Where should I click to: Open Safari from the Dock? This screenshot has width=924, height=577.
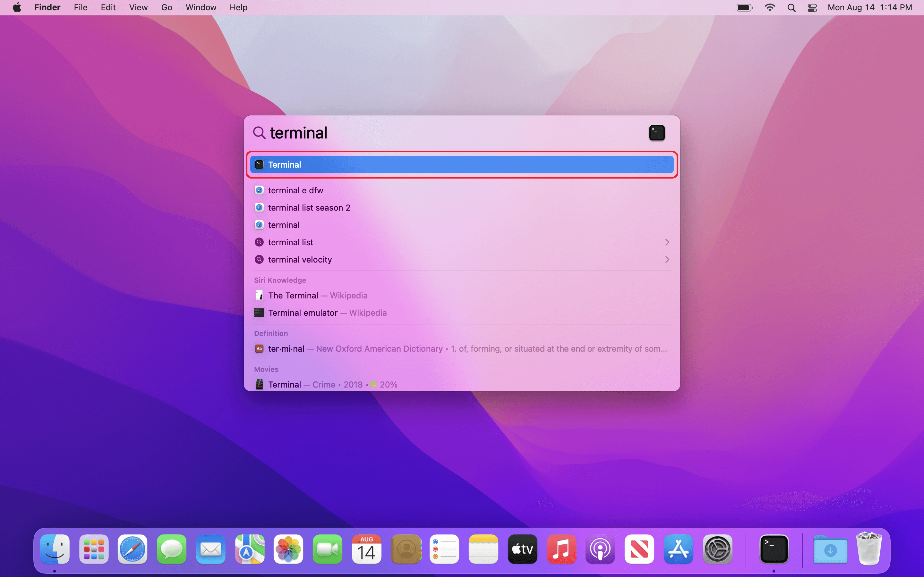click(132, 549)
